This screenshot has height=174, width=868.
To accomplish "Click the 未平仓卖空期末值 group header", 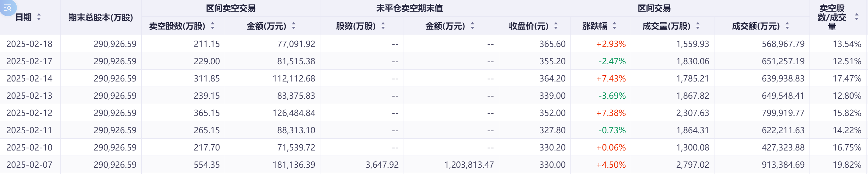I will tap(410, 8).
